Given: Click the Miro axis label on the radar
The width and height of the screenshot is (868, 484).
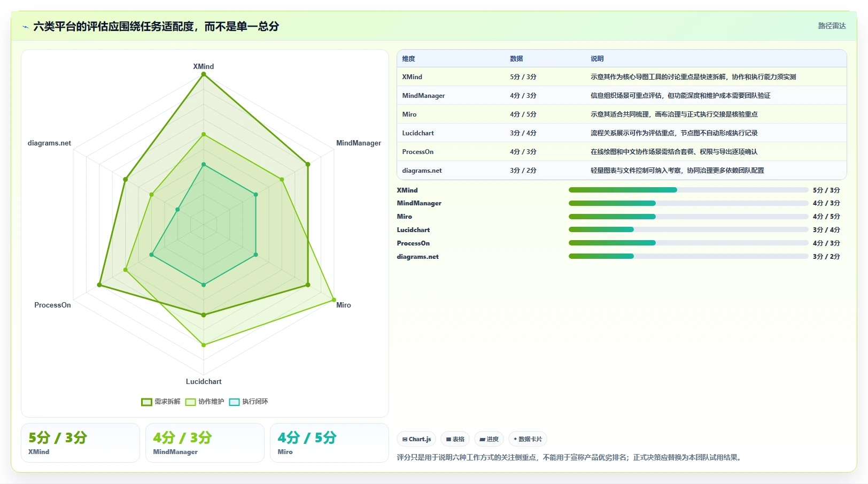Looking at the screenshot, I should coord(344,305).
